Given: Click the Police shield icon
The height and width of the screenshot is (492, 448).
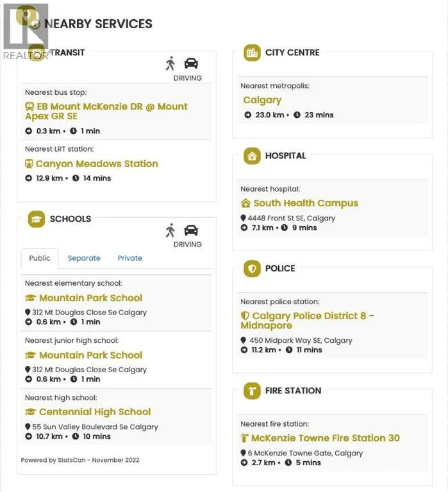Looking at the screenshot, I should click(x=252, y=268).
